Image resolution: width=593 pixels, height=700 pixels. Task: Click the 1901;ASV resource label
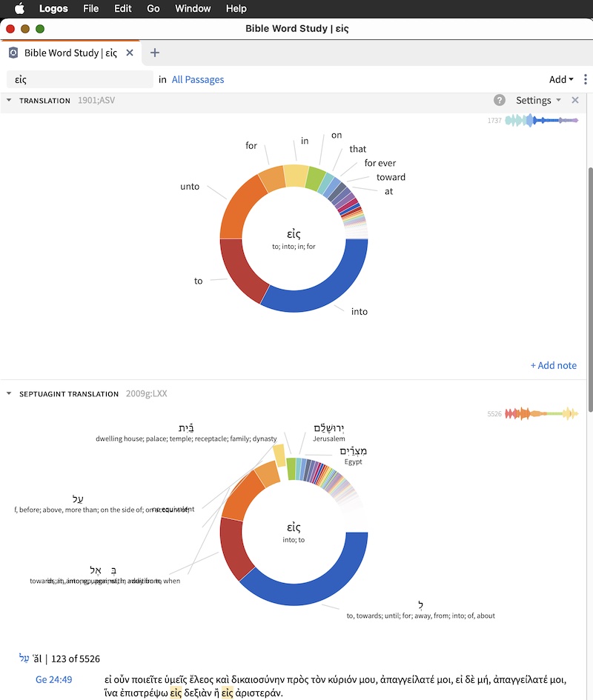click(96, 100)
